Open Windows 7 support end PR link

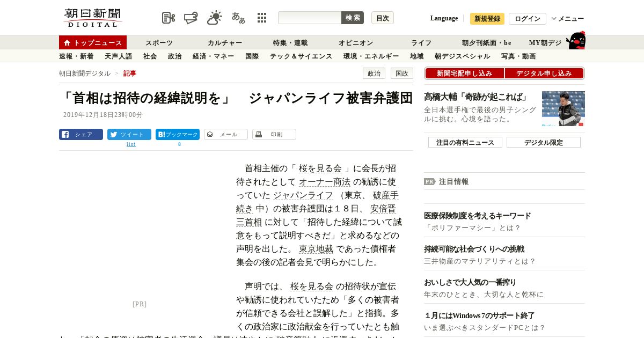click(x=480, y=315)
